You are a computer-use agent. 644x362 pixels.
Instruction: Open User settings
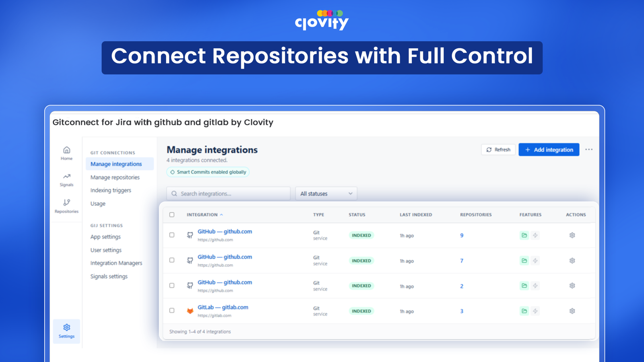click(106, 250)
